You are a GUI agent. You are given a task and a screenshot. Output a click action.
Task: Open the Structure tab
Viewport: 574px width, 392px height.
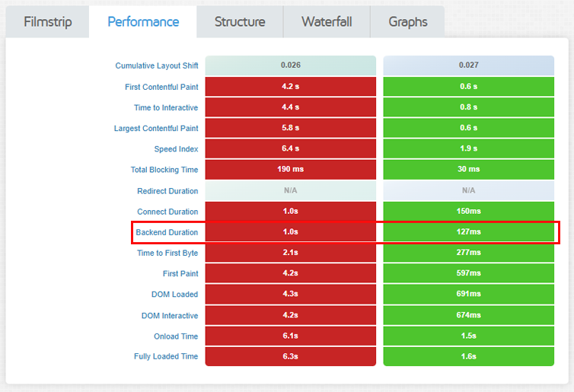(x=240, y=21)
